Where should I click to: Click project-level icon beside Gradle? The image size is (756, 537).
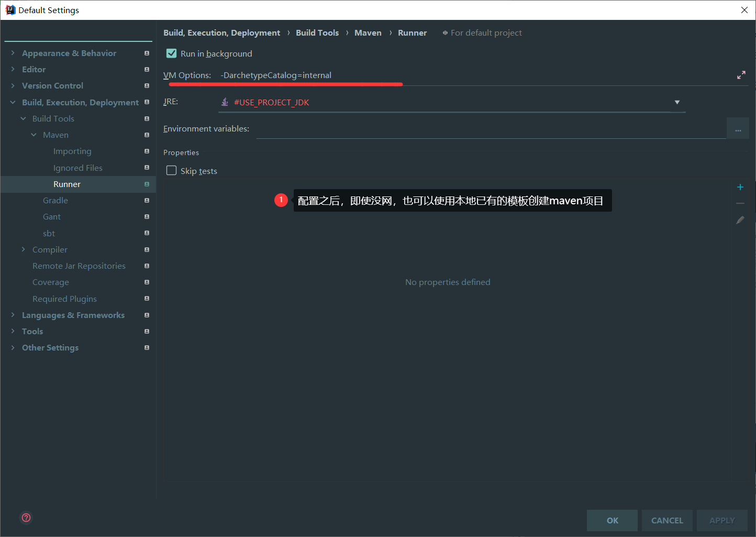[147, 201]
